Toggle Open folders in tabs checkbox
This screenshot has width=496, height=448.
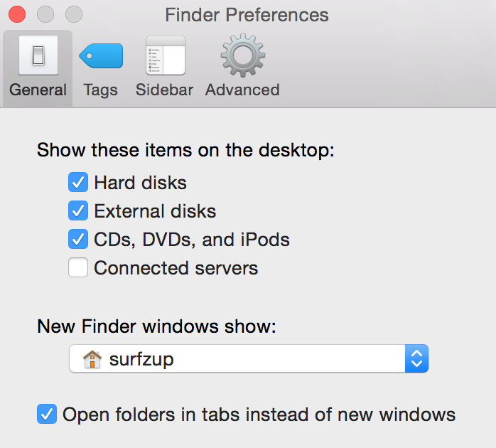point(47,415)
